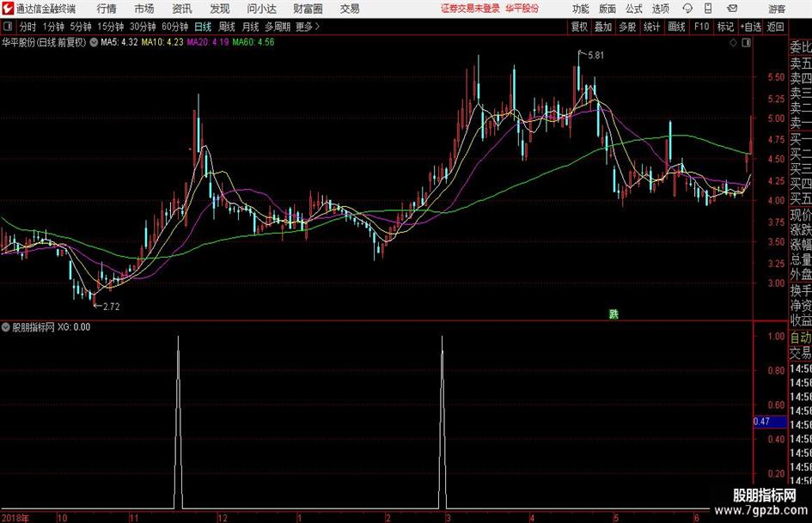The image size is (812, 523).
Task: Open 多周期 multi-period view
Action: point(278,27)
